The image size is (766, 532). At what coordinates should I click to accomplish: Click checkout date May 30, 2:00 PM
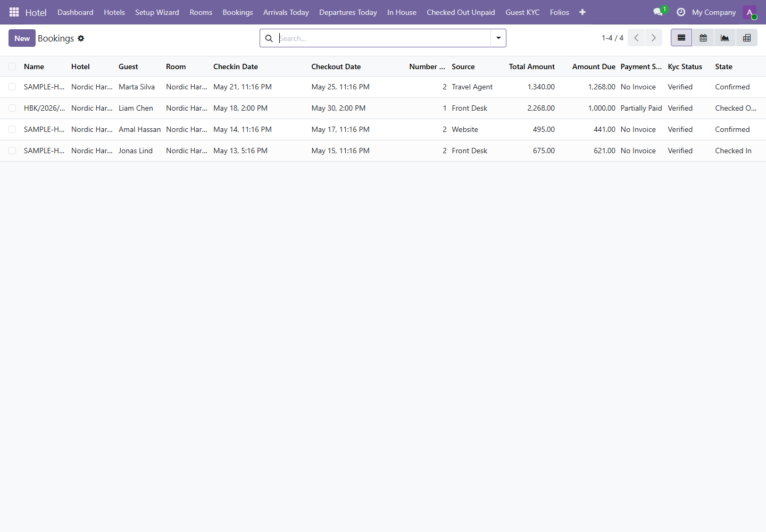pyautogui.click(x=338, y=108)
